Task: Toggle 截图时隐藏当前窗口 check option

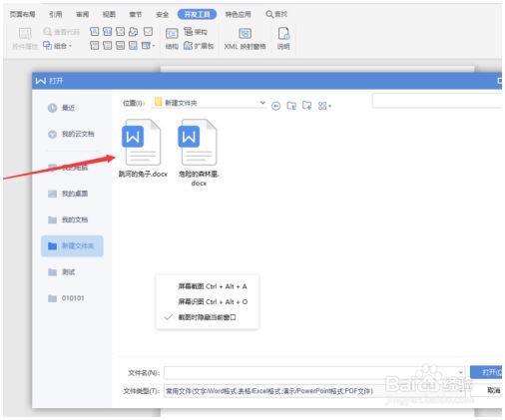Action: (x=207, y=317)
